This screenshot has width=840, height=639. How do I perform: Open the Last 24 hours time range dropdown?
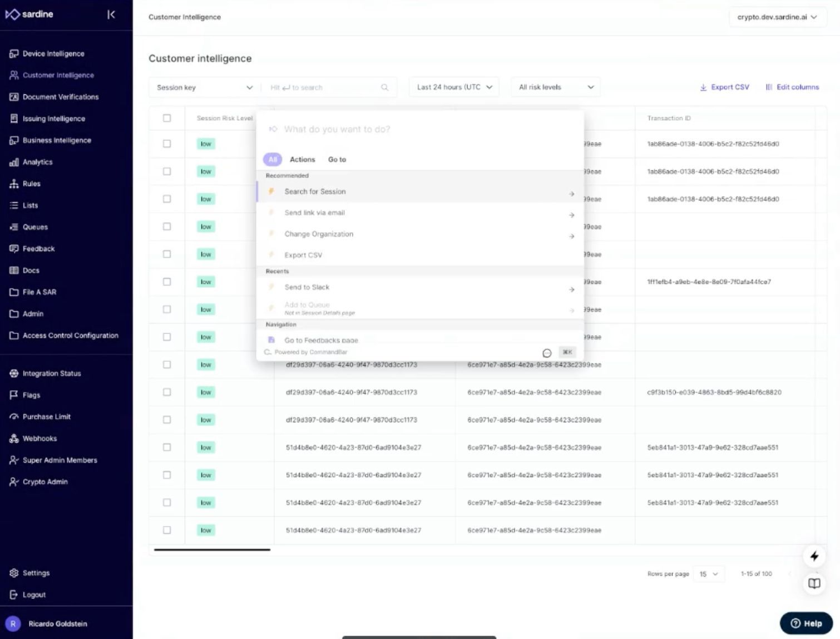(x=454, y=87)
